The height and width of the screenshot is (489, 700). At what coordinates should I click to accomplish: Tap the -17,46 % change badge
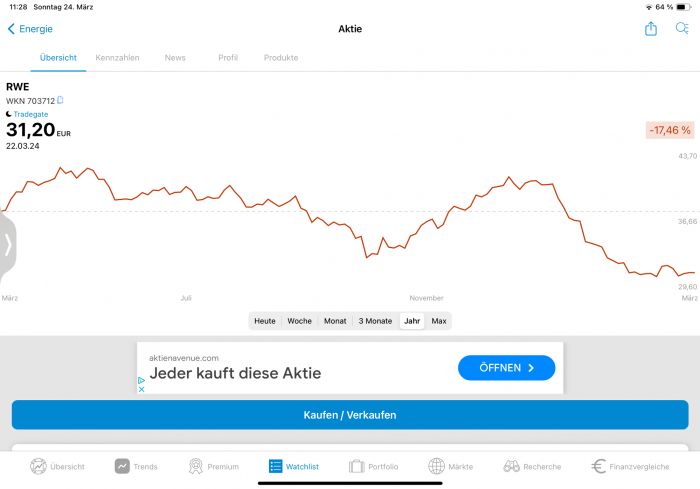coord(670,130)
